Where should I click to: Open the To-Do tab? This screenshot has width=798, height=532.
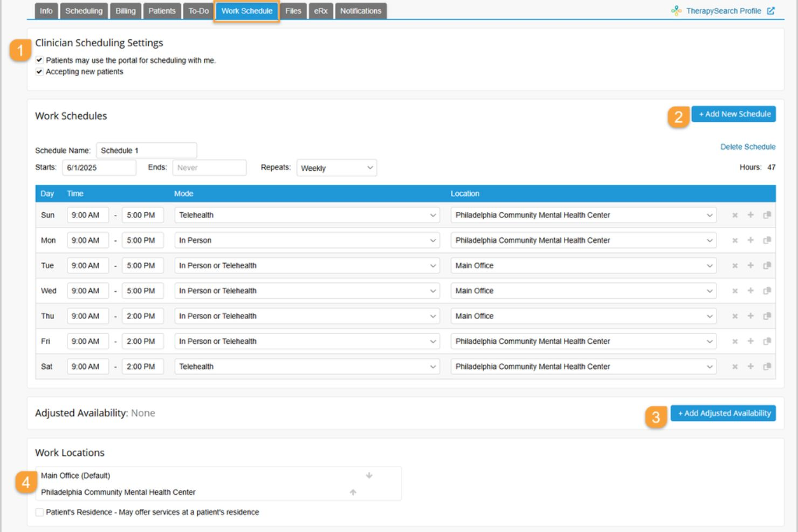pos(198,11)
